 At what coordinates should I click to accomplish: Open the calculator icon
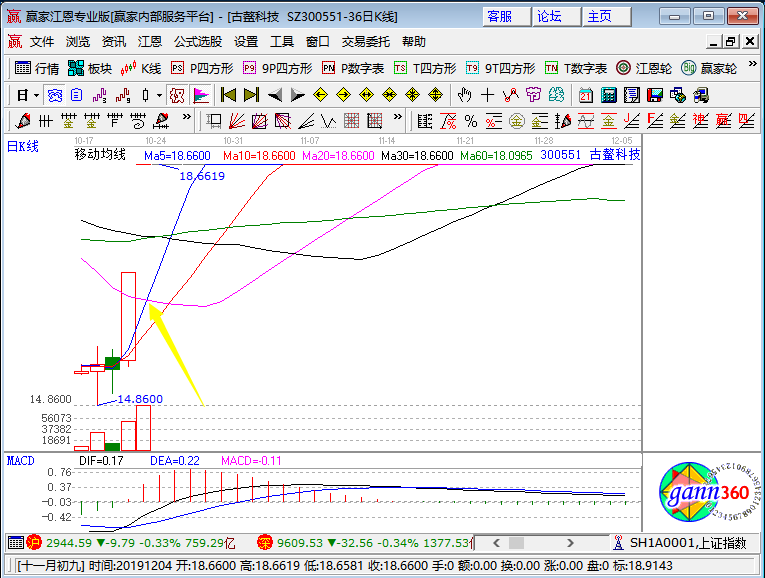pos(608,95)
